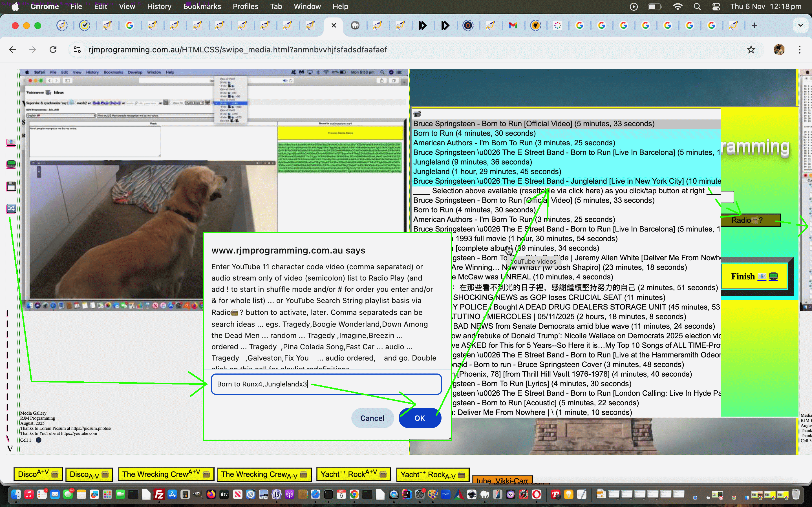This screenshot has width=812, height=507.
Task: Open the site information icon in address bar
Action: [77, 50]
